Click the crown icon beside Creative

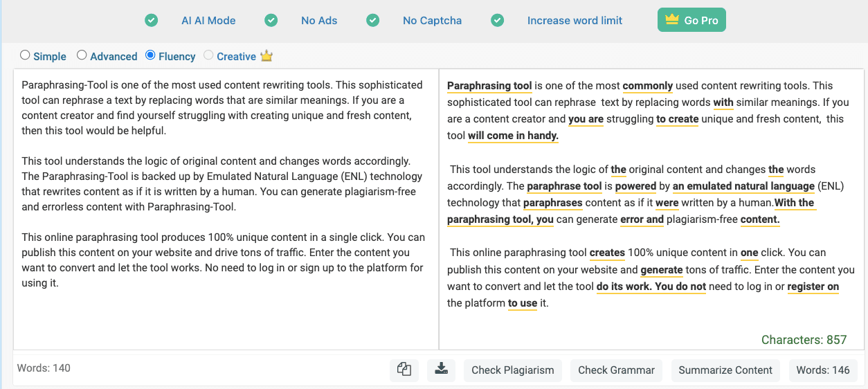tap(266, 56)
